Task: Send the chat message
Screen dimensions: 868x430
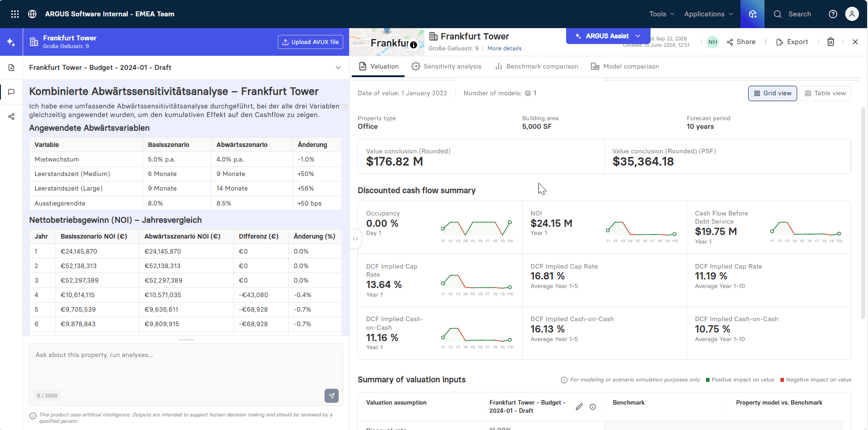Action: (x=332, y=396)
